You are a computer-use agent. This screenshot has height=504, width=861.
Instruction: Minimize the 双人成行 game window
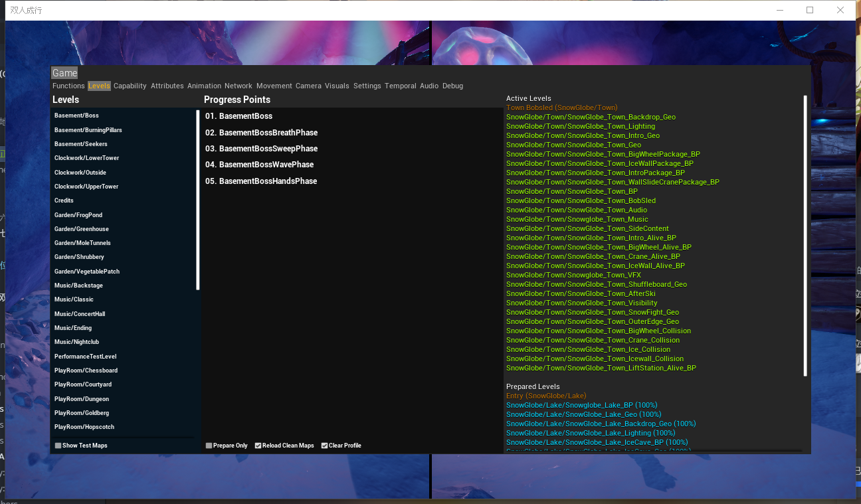(779, 10)
